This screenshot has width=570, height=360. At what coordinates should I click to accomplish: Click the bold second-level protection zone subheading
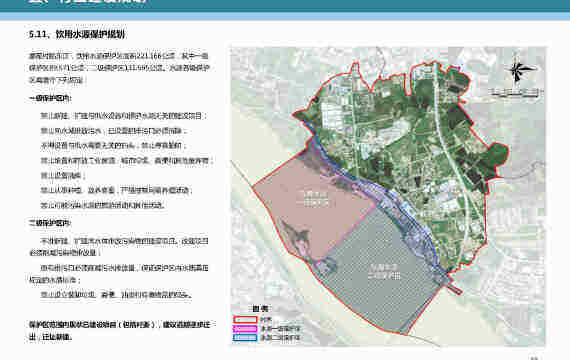tap(50, 223)
